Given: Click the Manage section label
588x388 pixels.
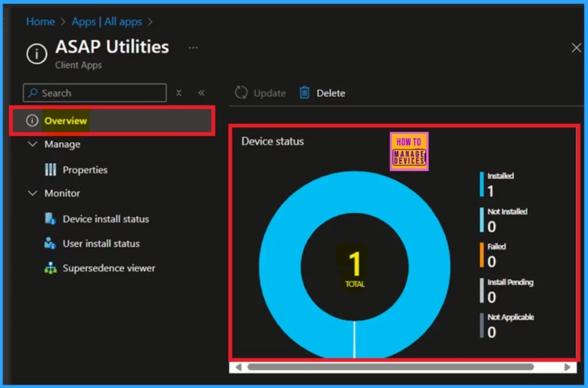Looking at the screenshot, I should [x=62, y=144].
